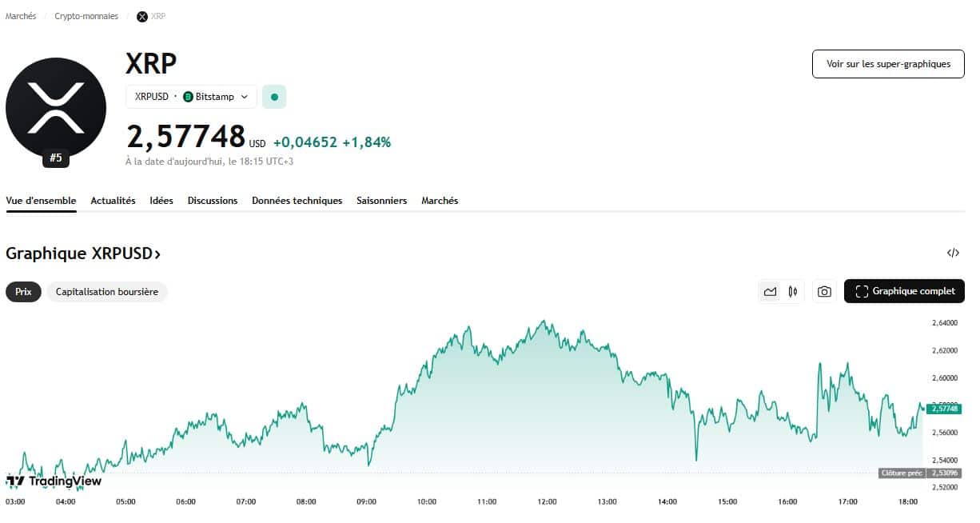Switch to the Données techniques tab
This screenshot has height=523, width=980.
click(297, 201)
